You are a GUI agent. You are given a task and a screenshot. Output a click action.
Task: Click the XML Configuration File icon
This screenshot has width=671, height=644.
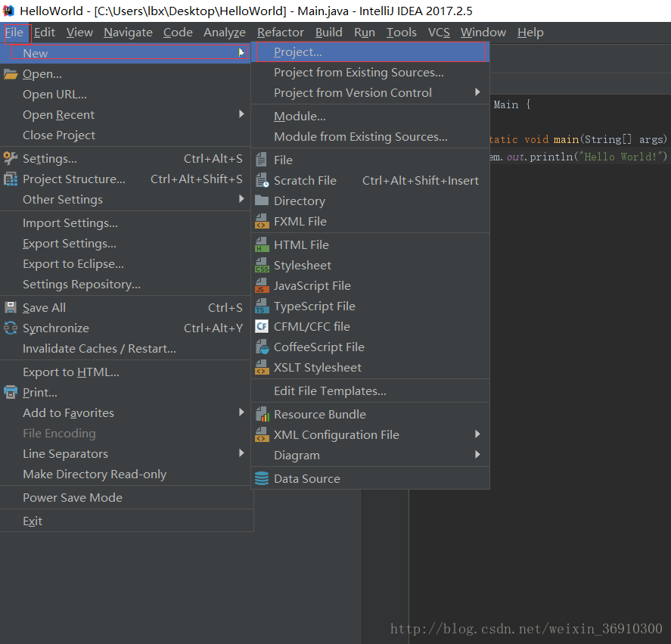click(x=262, y=434)
